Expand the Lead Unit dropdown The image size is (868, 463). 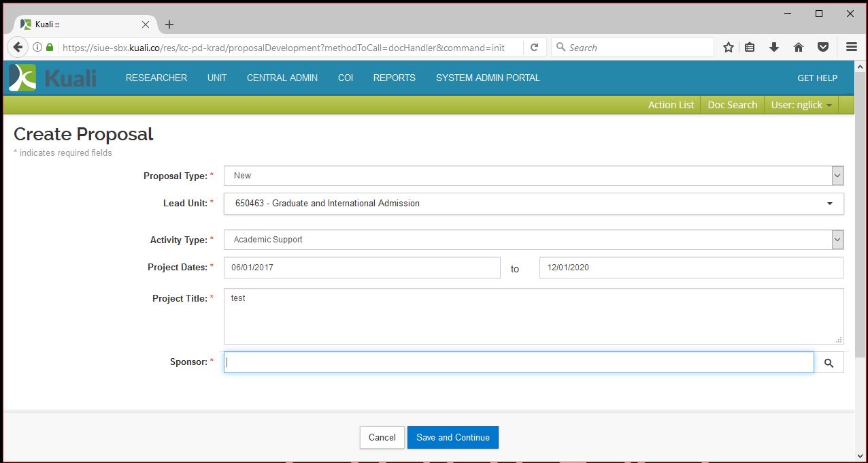click(829, 204)
